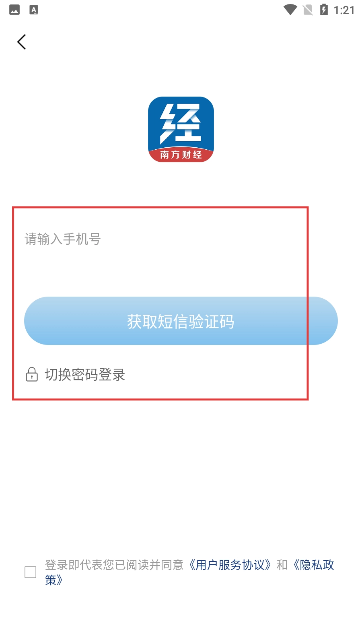Tap the no-SIM indicator icon

(308, 10)
